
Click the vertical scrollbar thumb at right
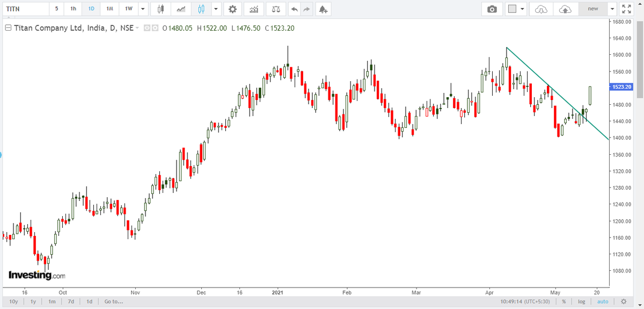pyautogui.click(x=639, y=59)
